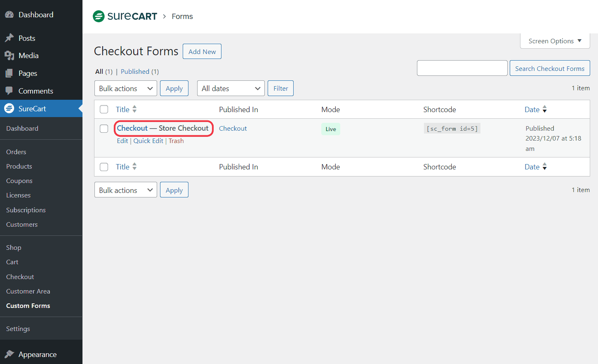Screen dimensions: 598x364
Task: Click the Appearance paintbrush icon
Action: click(9, 355)
